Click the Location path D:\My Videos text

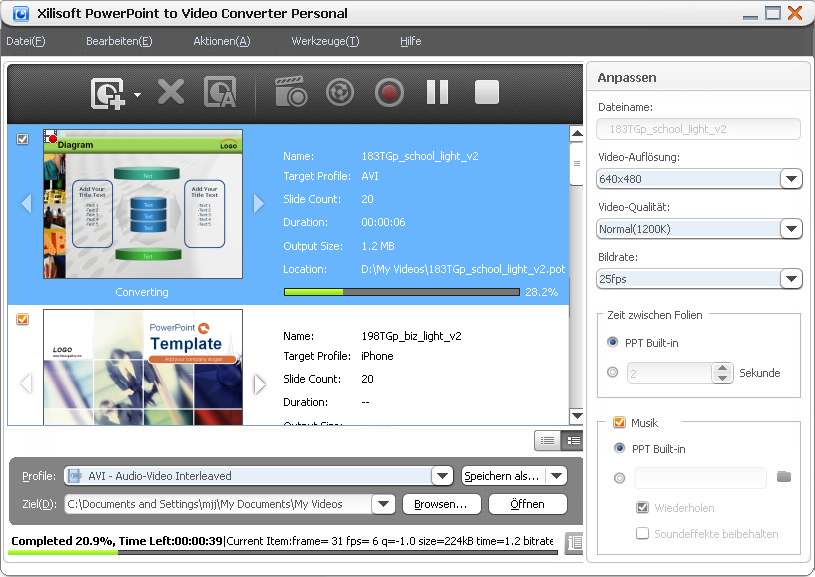tap(463, 269)
